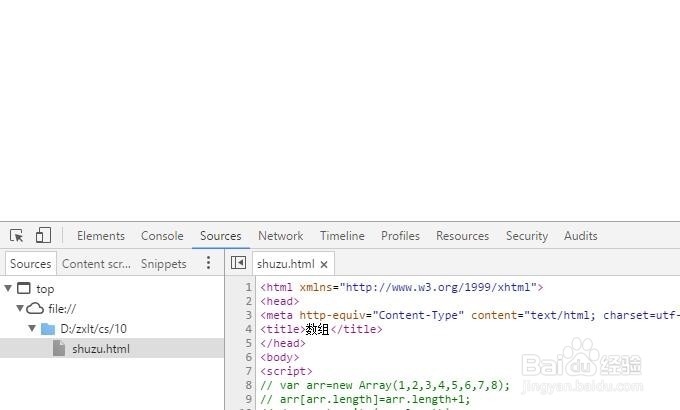Select shuzu.html in the file tree
This screenshot has height=410, width=680.
click(x=112, y=348)
